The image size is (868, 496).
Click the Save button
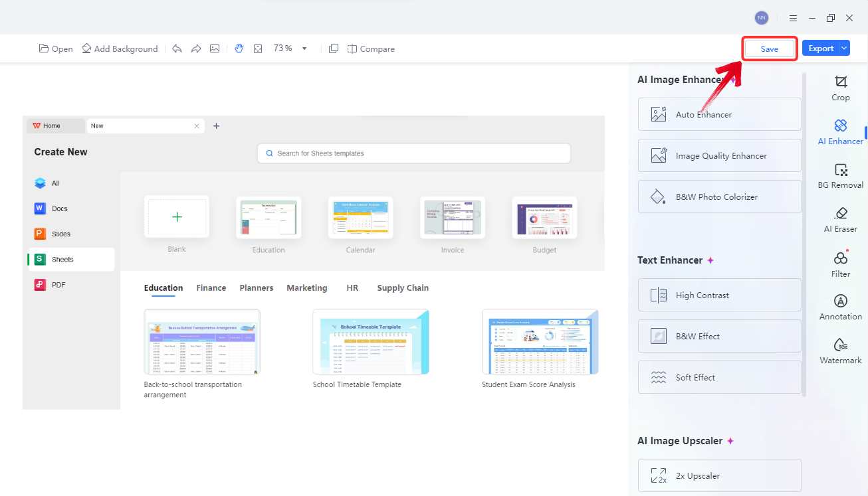click(769, 48)
